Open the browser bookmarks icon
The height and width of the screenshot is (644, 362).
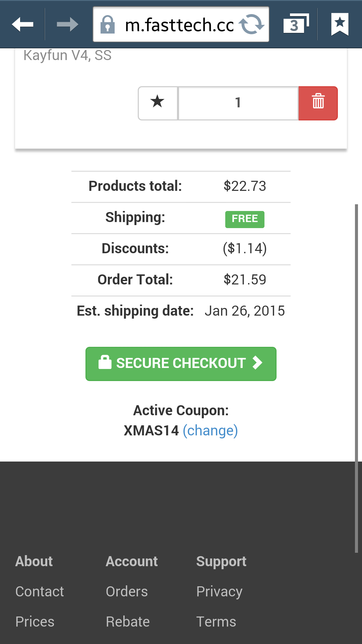point(340,24)
